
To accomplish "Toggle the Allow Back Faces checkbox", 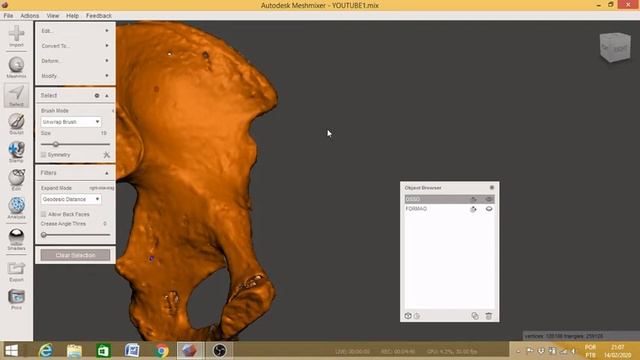I will [x=43, y=214].
